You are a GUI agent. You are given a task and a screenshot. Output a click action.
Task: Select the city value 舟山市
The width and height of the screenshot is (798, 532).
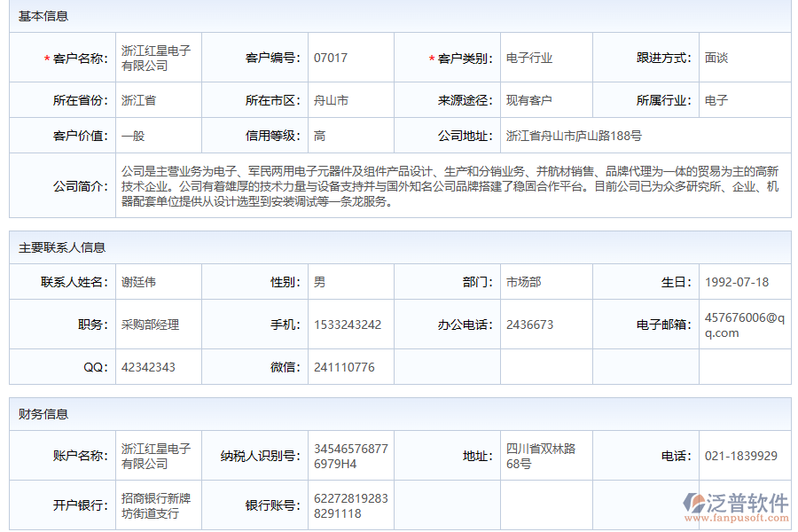pyautogui.click(x=330, y=99)
